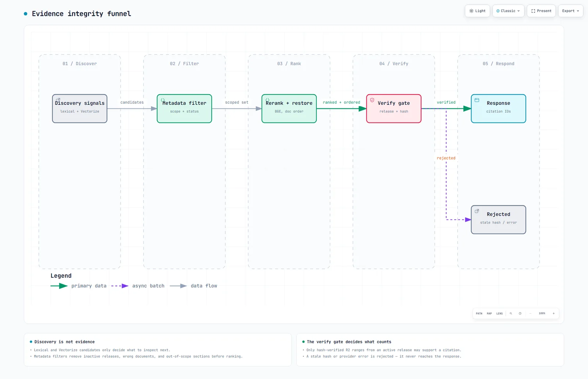588x379 pixels.
Task: Click the shield icon on Verify gate node
Action: [372, 100]
